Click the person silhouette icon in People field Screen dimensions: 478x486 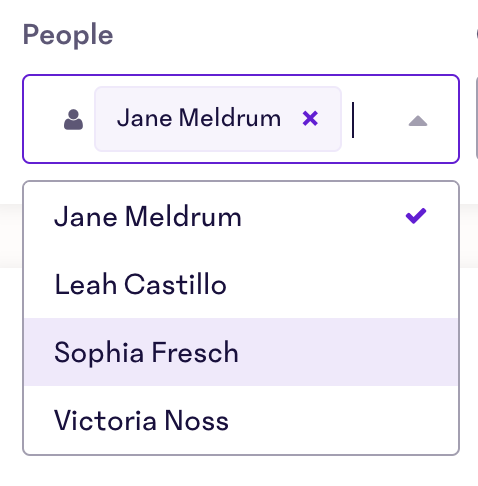73,119
